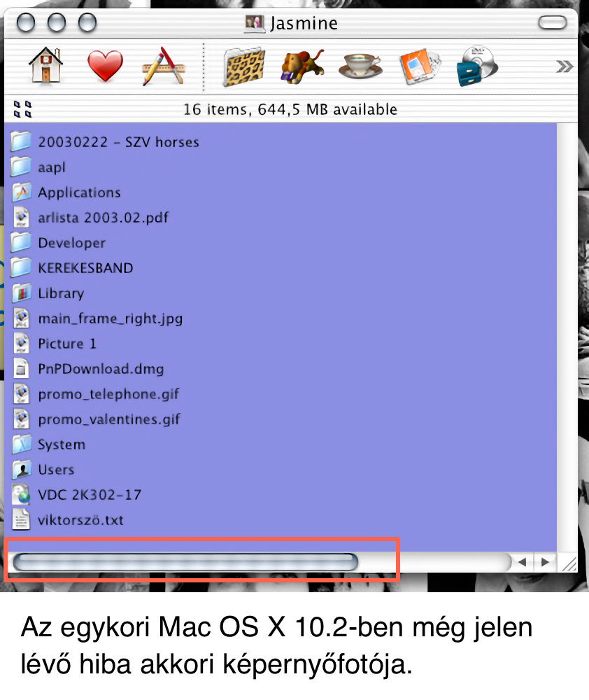Select the Library folder
Image resolution: width=589 pixels, height=700 pixels.
tap(61, 293)
